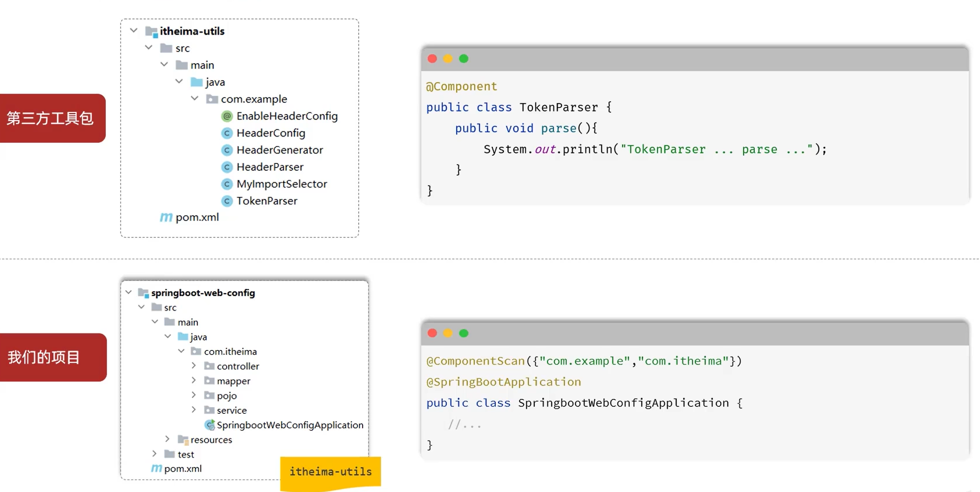Click the resources folder icon

click(183, 440)
